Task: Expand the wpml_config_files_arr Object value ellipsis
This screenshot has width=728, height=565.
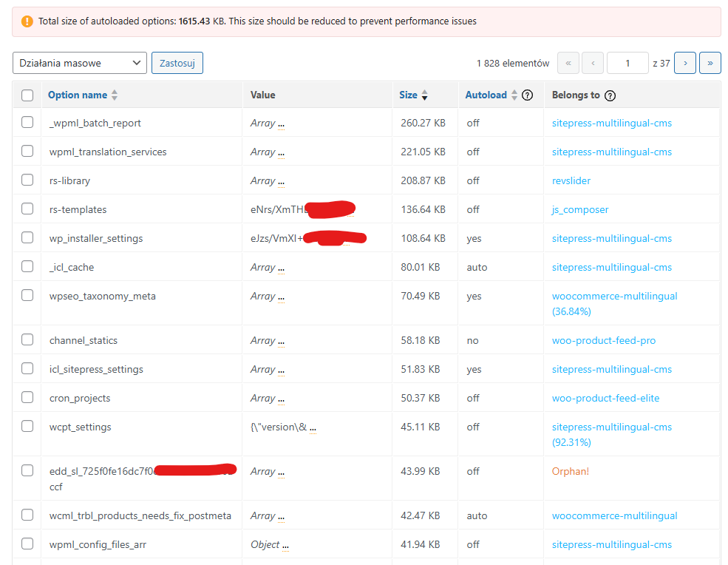Action: click(285, 546)
